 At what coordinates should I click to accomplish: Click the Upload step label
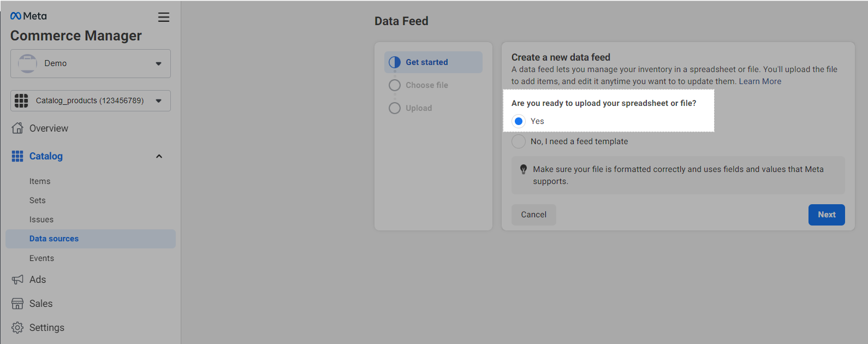(419, 108)
